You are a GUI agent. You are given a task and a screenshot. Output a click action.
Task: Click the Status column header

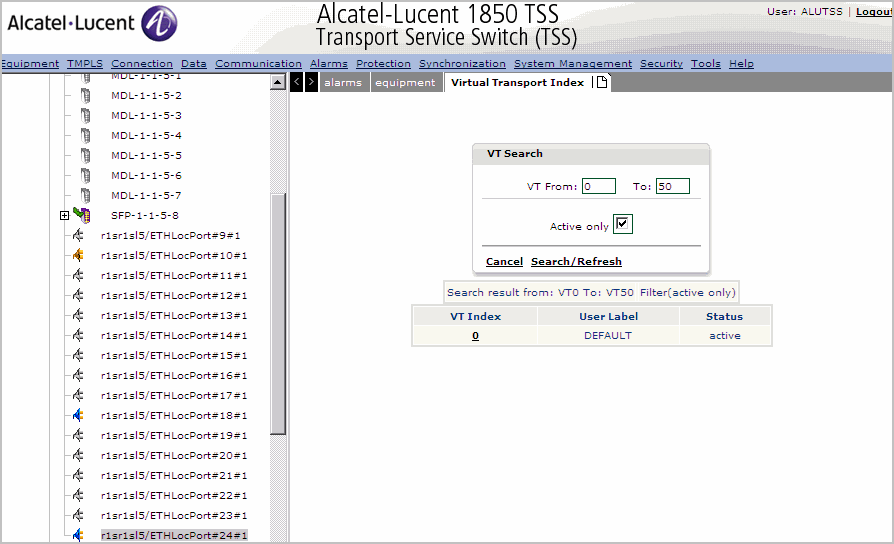click(x=725, y=316)
